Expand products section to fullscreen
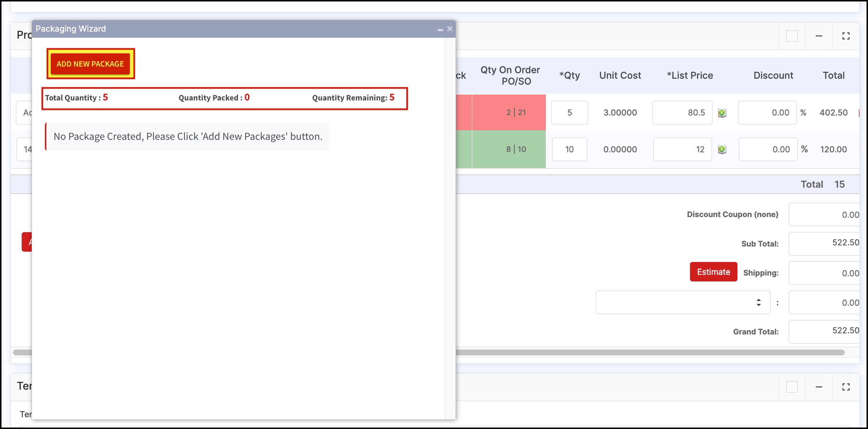 point(846,36)
